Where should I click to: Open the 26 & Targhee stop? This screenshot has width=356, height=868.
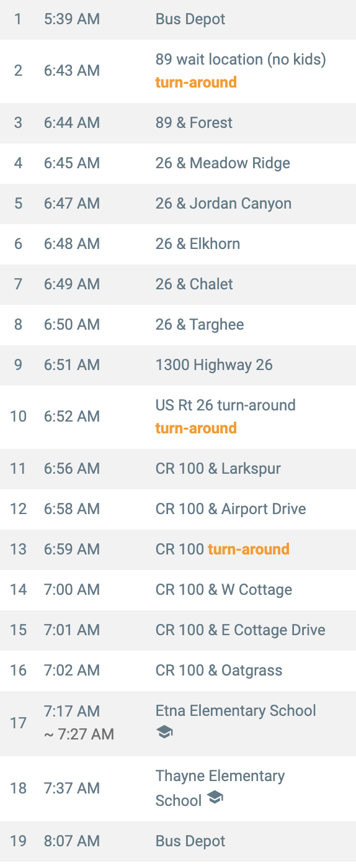point(200,324)
